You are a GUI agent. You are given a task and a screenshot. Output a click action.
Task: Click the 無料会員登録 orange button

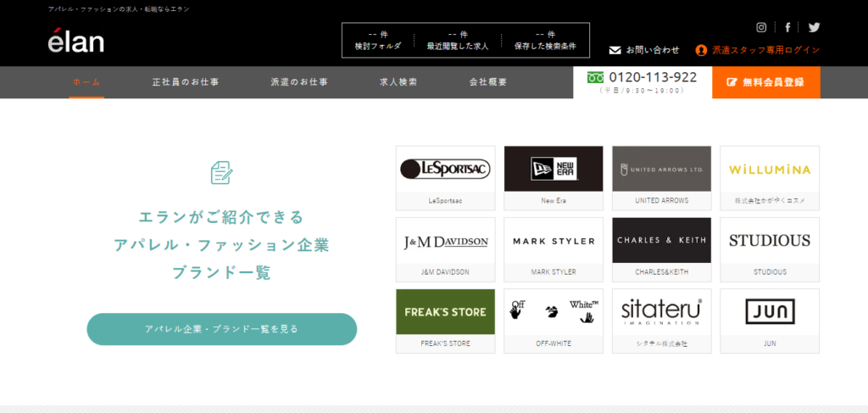pyautogui.click(x=766, y=82)
